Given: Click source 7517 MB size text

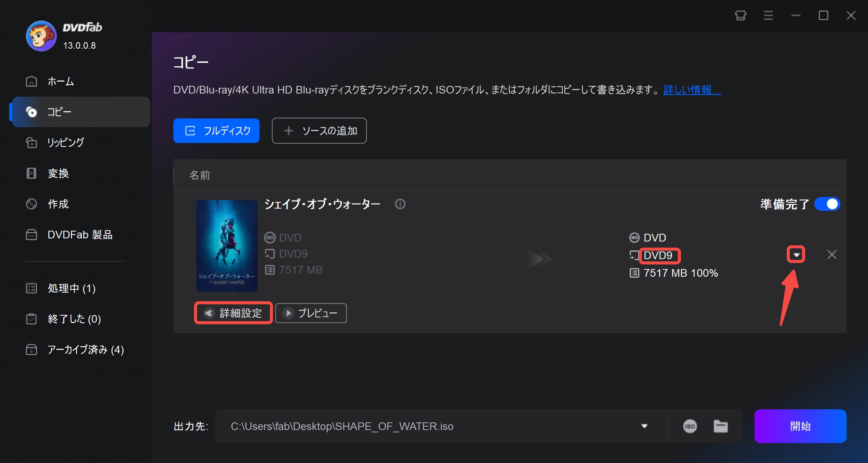Looking at the screenshot, I should point(301,270).
